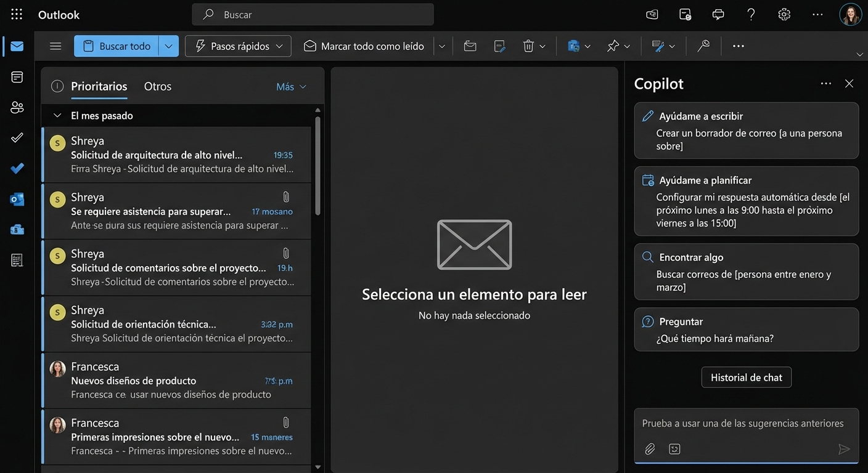Click the pin icon in the toolbar
Viewport: 868px width, 473px height.
(615, 46)
